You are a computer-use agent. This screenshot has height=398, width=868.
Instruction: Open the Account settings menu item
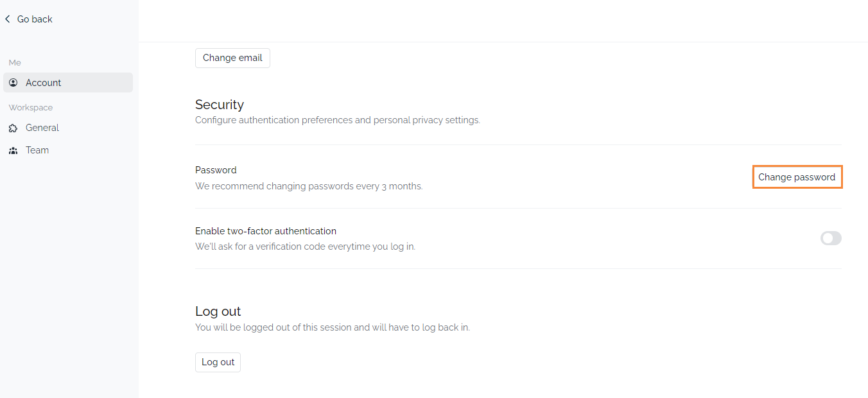click(x=43, y=83)
